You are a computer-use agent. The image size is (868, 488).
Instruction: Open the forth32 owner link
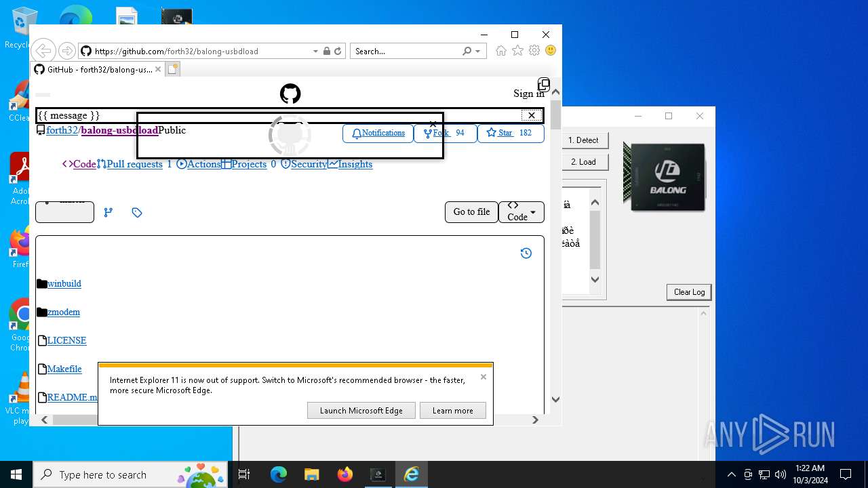(62, 130)
